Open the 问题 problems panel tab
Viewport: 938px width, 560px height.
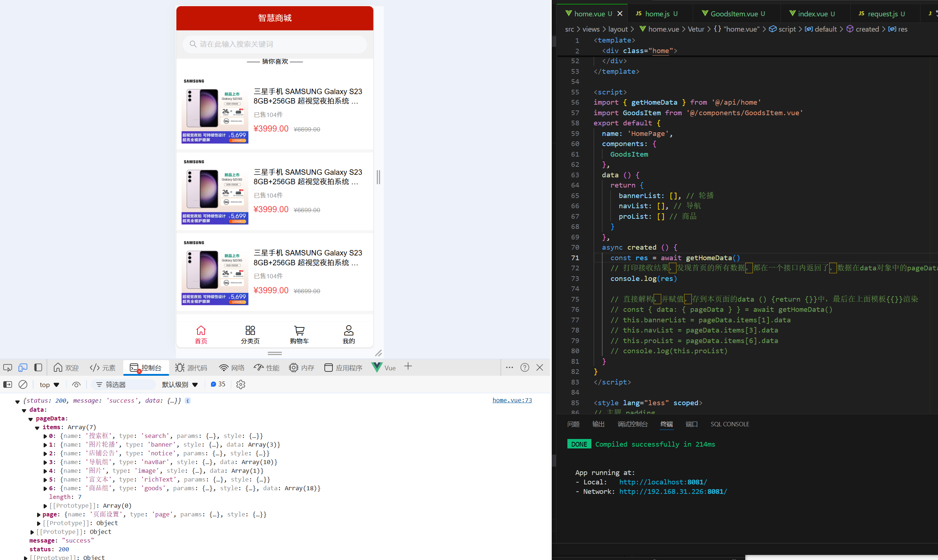tap(573, 424)
